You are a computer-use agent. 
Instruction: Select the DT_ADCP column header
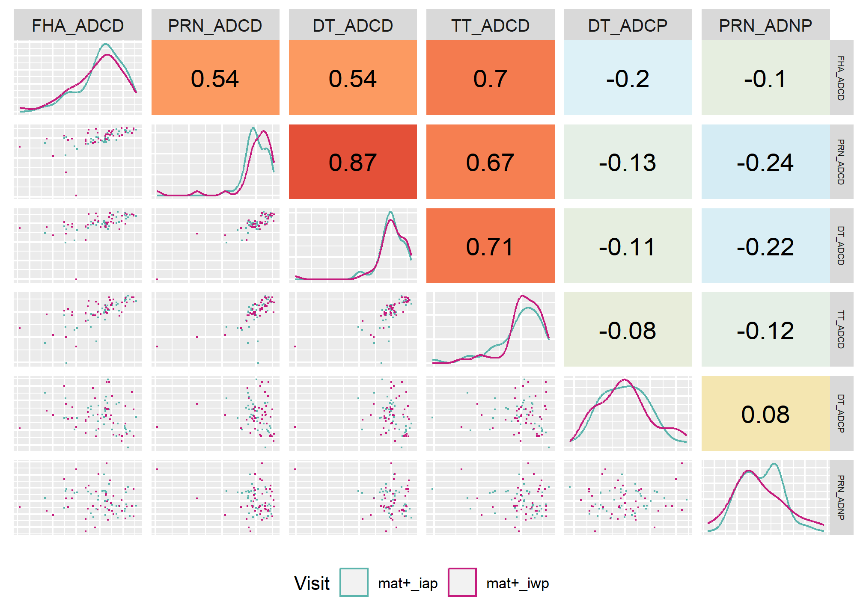[x=628, y=25]
